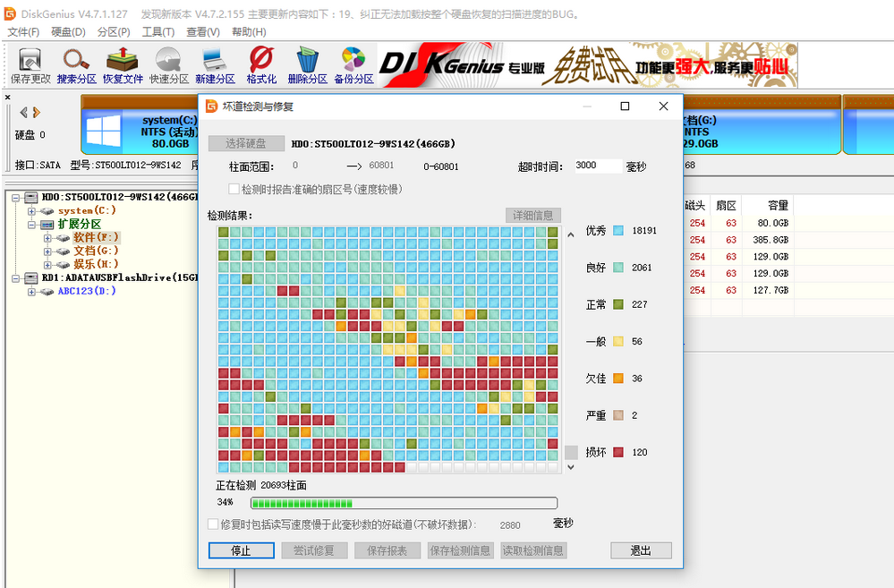Toggle report exact sector number checkbox

[234, 189]
